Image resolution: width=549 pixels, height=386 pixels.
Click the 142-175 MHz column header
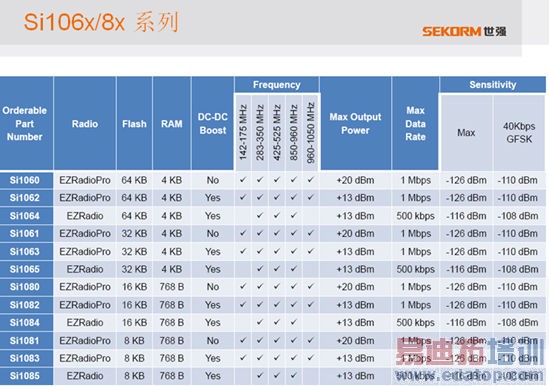(243, 132)
